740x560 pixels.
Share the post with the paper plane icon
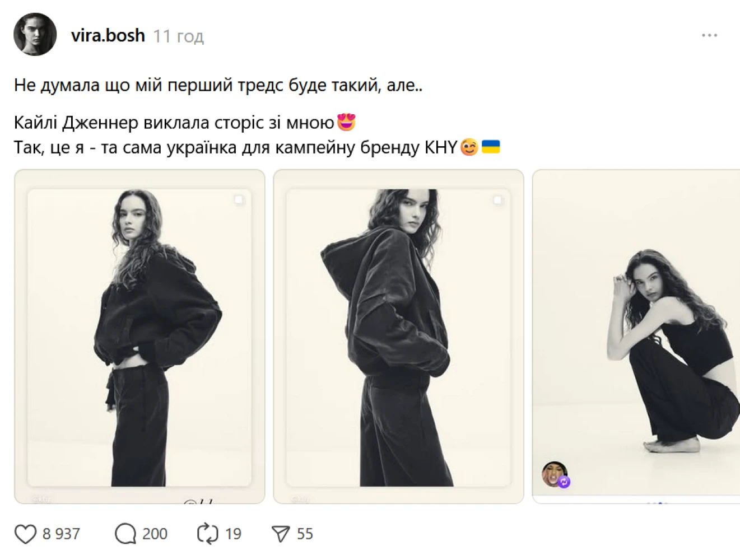click(280, 534)
